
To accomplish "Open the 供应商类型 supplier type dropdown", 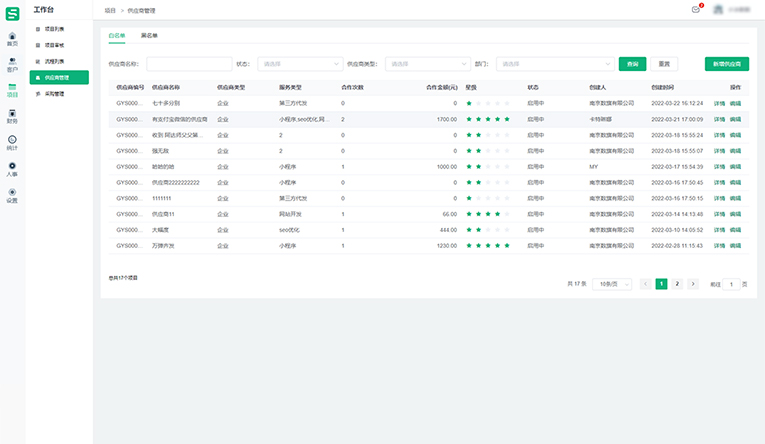I will [x=427, y=64].
